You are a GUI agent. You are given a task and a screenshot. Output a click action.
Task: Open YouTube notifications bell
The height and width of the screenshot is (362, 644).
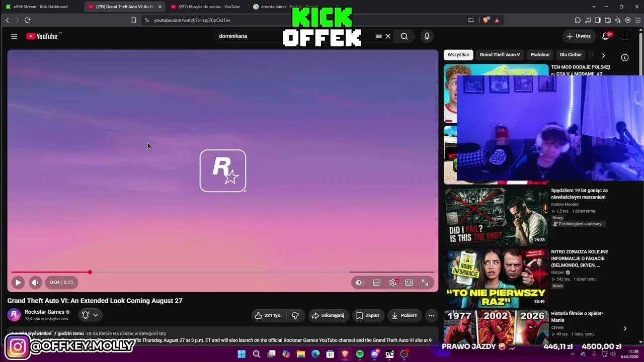click(x=606, y=36)
